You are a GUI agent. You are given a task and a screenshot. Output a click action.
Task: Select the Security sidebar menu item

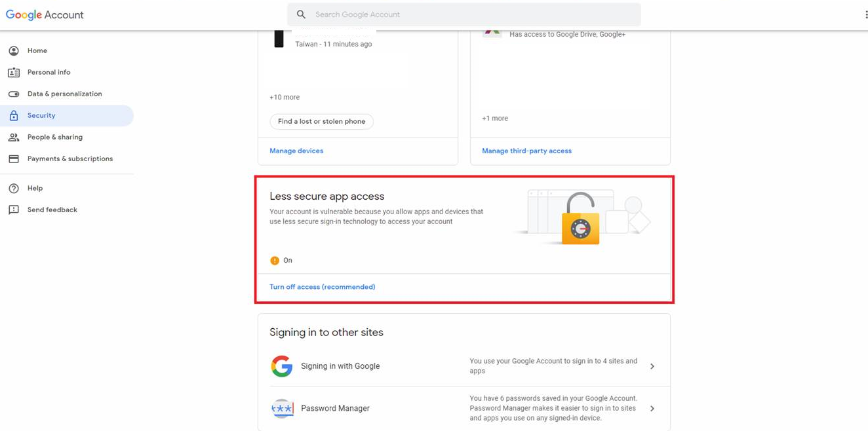pos(67,115)
